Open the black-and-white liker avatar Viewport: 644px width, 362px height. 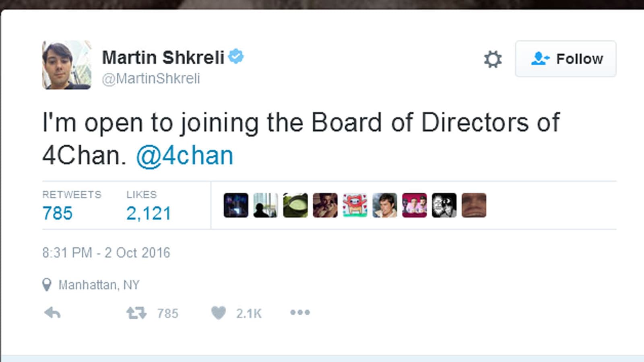tap(444, 205)
